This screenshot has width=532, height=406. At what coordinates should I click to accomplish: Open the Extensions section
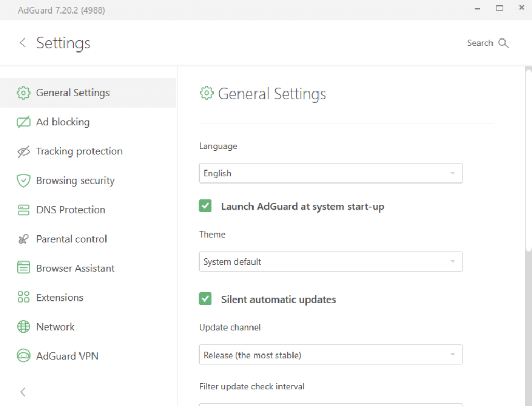pos(88,297)
